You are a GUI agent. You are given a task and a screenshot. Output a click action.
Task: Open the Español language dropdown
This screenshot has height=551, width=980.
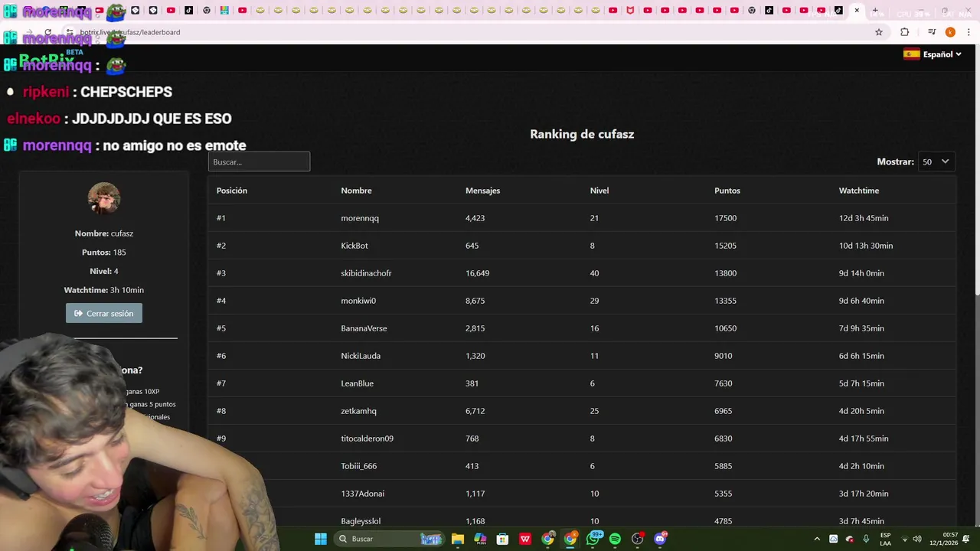933,54
